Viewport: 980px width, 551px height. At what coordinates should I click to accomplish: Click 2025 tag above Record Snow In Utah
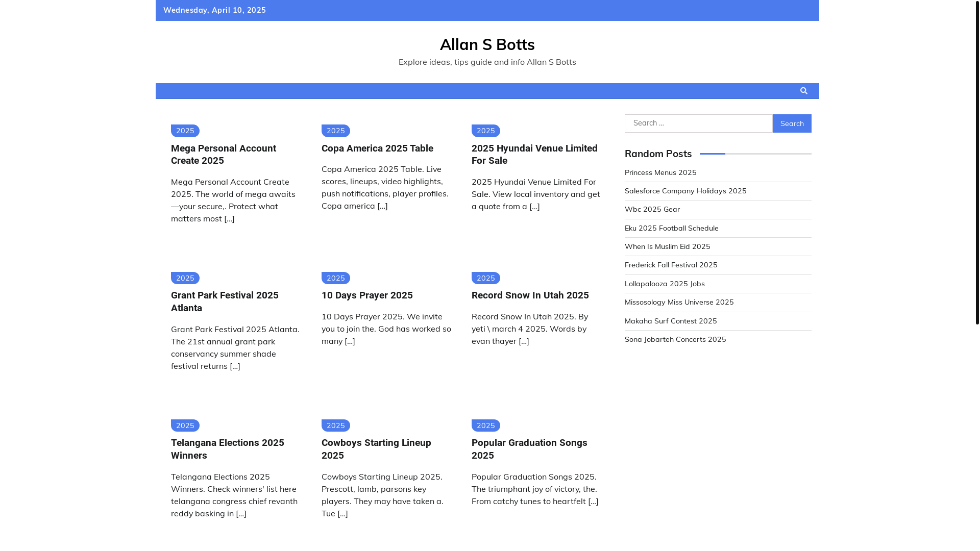point(485,278)
